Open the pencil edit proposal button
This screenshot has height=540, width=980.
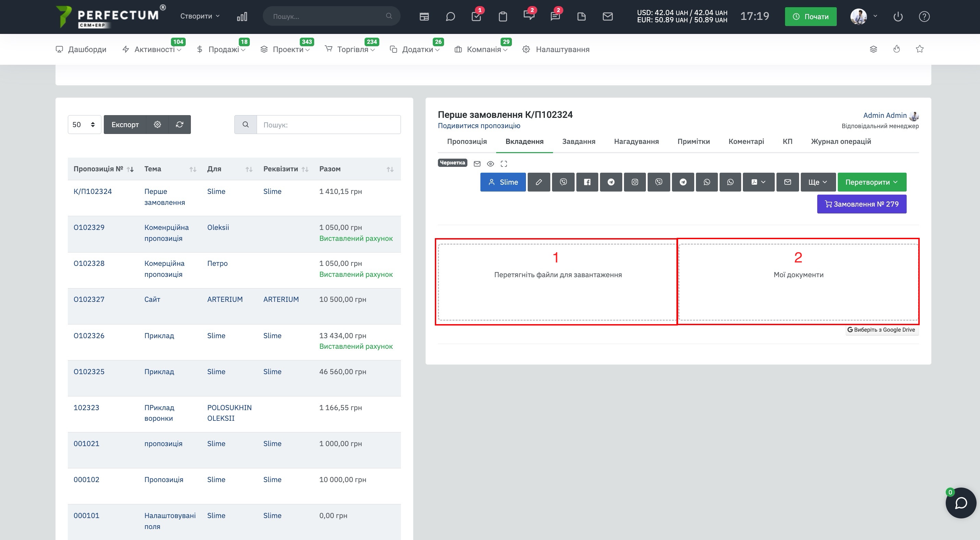click(x=539, y=182)
